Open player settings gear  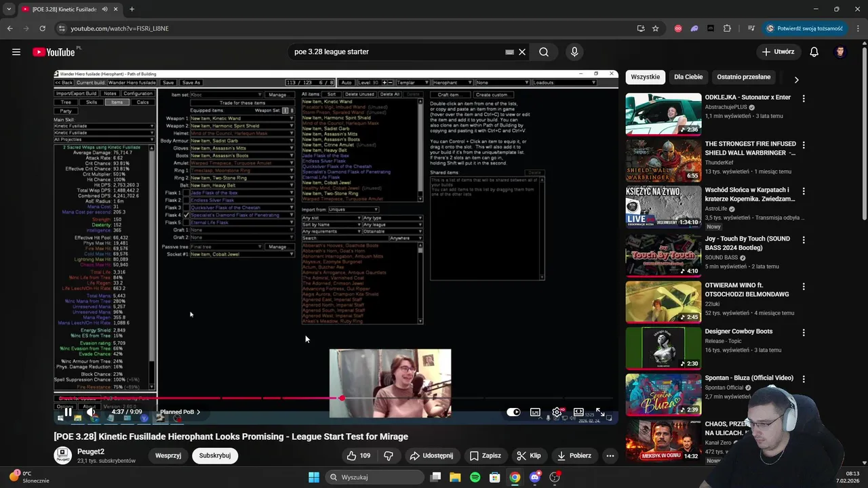tap(557, 412)
